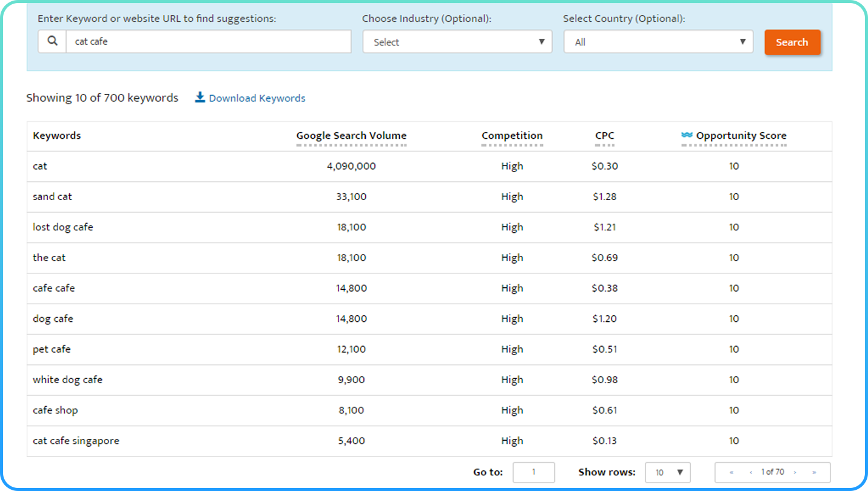Open the Choose Industry dropdown

point(457,42)
